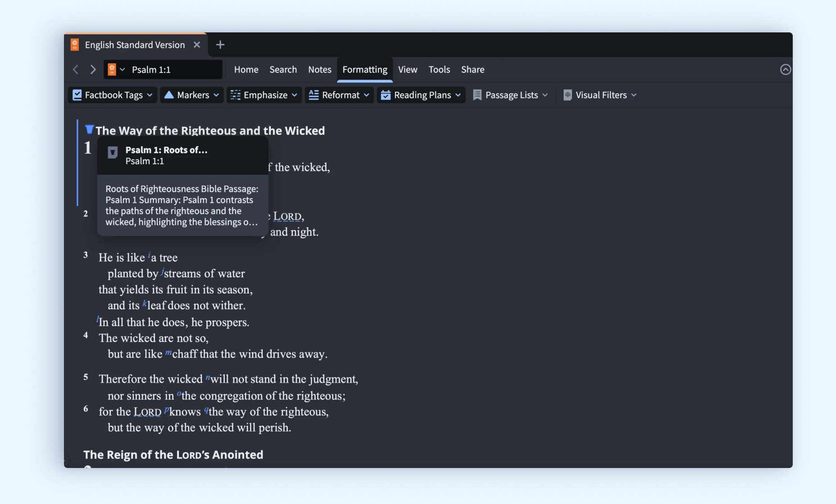The height and width of the screenshot is (504, 836).
Task: Click verse number 5
Action: click(x=86, y=377)
